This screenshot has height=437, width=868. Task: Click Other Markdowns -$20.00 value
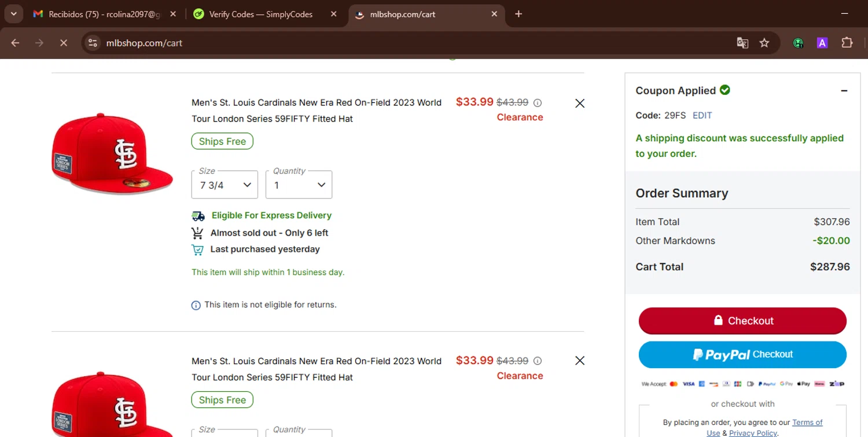coord(831,241)
